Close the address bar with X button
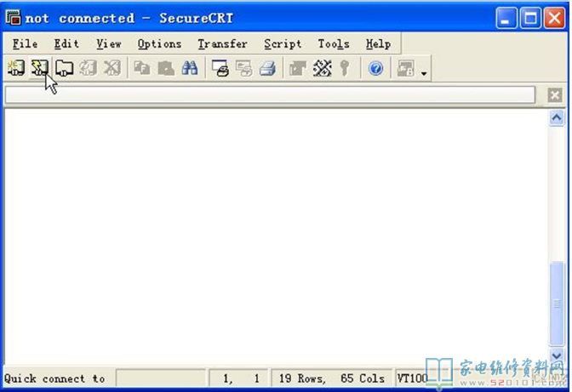The image size is (572, 392). point(554,95)
